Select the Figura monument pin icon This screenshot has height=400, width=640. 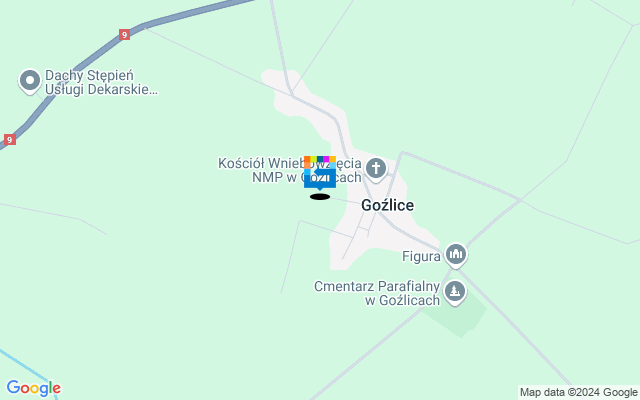456,256
